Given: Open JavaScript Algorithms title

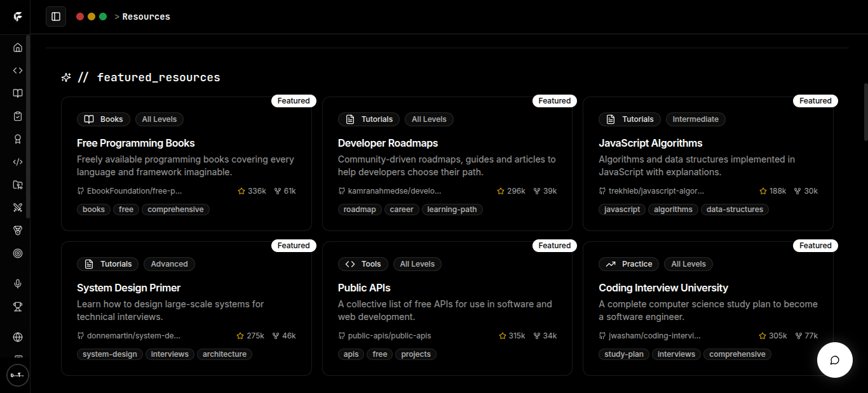Looking at the screenshot, I should coord(651,143).
